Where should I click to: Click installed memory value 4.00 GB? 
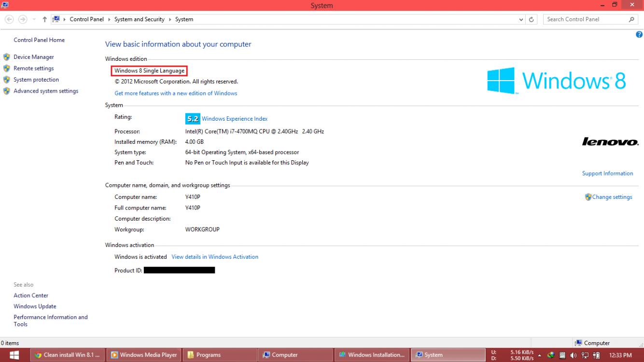coord(195,142)
